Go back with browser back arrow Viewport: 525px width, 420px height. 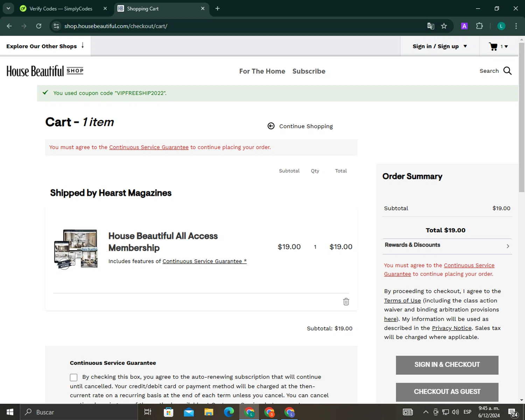(9, 26)
